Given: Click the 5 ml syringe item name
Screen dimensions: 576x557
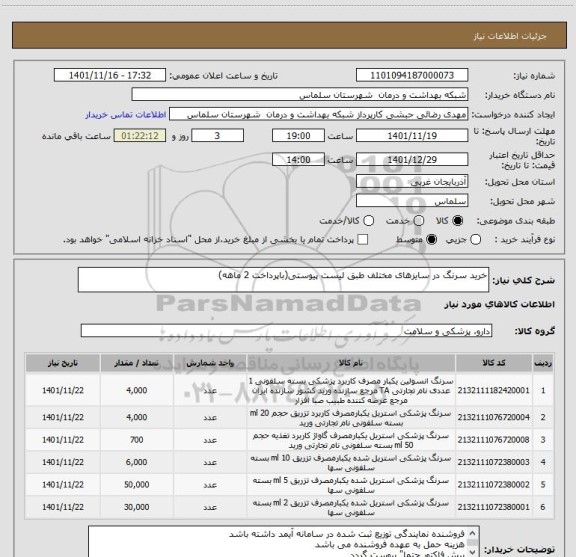Looking at the screenshot, I should (x=351, y=485).
